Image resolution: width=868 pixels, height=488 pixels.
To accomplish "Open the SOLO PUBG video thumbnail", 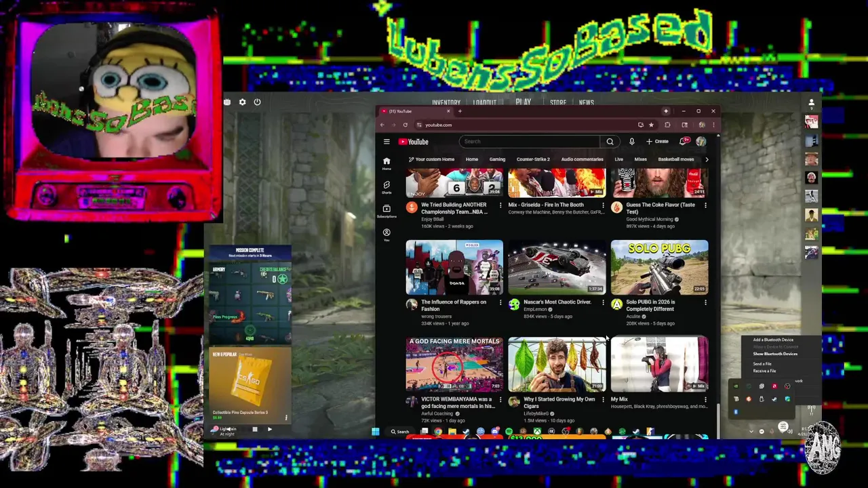I will point(659,267).
